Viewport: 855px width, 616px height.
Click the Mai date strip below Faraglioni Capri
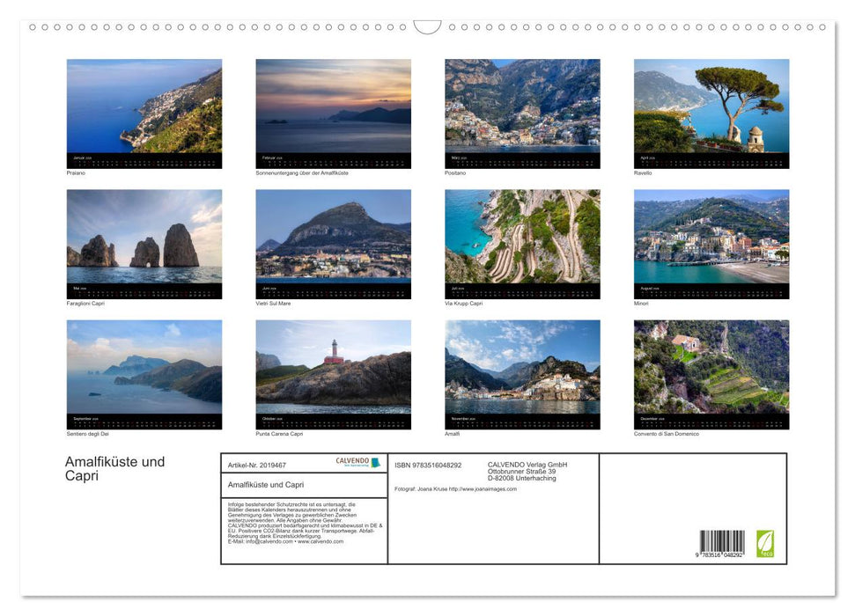coord(144,291)
